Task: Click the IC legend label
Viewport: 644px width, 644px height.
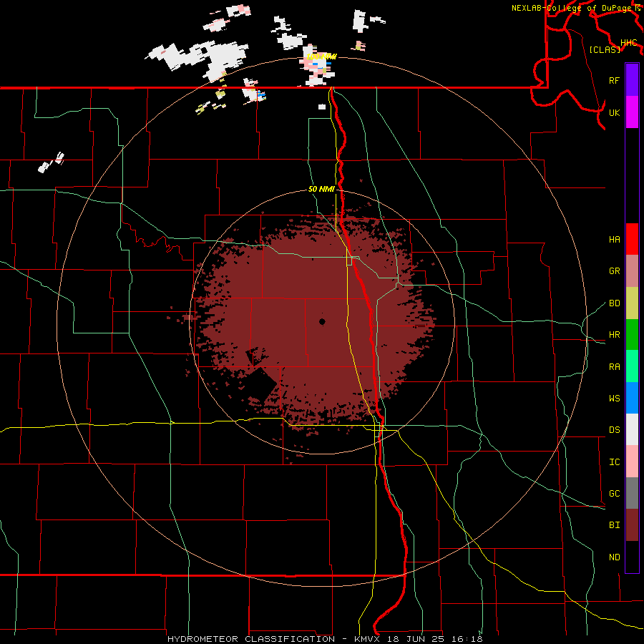Action: (614, 462)
